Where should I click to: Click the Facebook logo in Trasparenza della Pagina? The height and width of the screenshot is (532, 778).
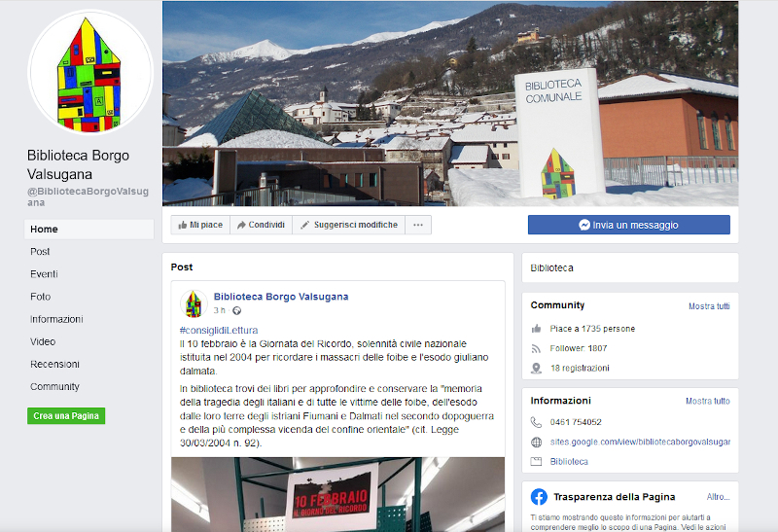[539, 497]
